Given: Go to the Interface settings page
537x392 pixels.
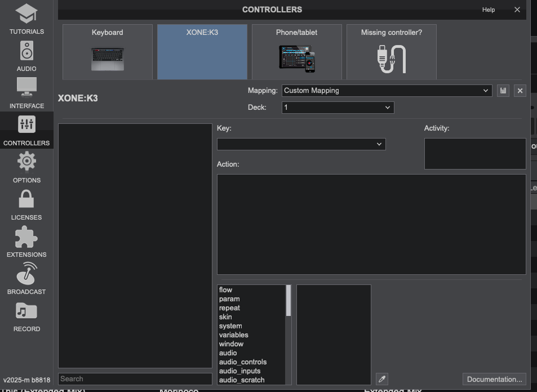Looking at the screenshot, I should coord(26,93).
